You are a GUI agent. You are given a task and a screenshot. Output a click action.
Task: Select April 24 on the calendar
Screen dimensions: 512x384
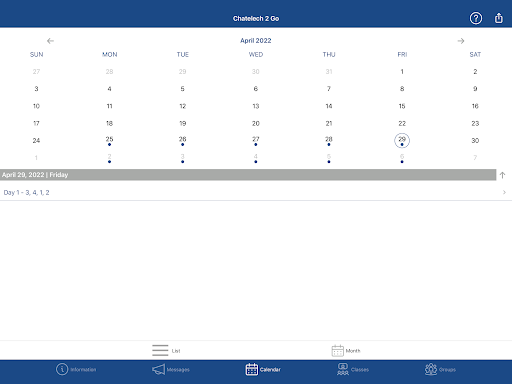[x=36, y=140]
